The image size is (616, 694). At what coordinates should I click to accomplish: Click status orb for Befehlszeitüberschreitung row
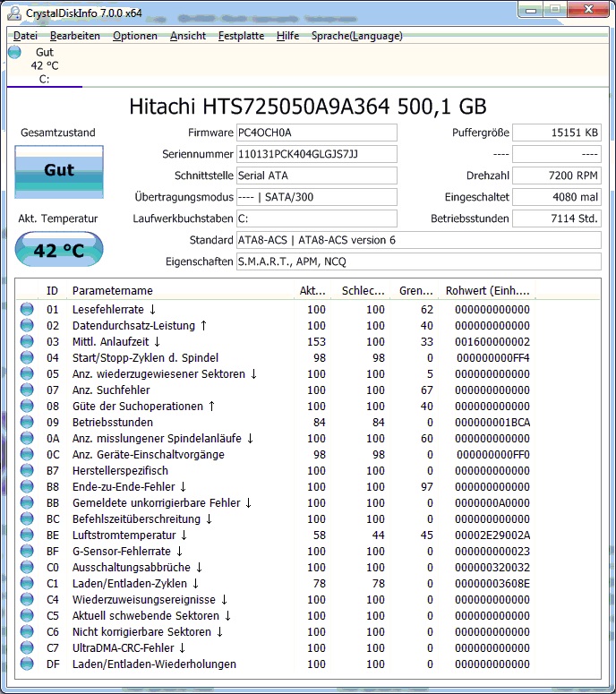[27, 518]
